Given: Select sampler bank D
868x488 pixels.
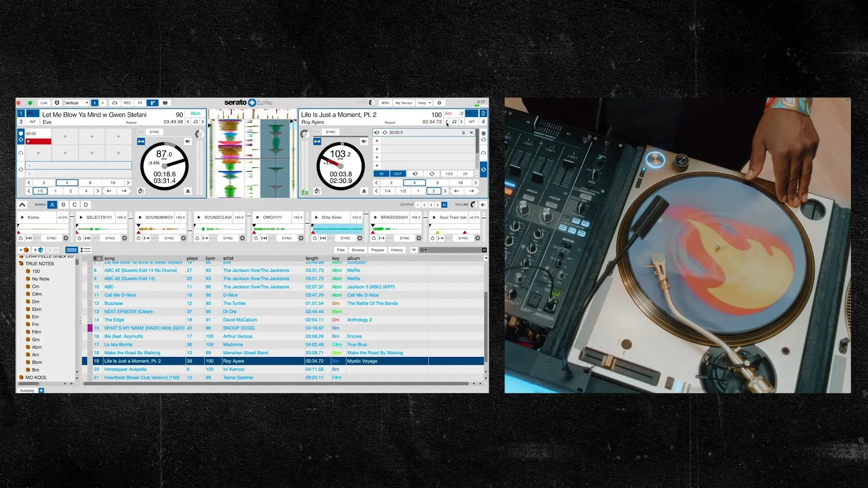Looking at the screenshot, I should (x=86, y=205).
